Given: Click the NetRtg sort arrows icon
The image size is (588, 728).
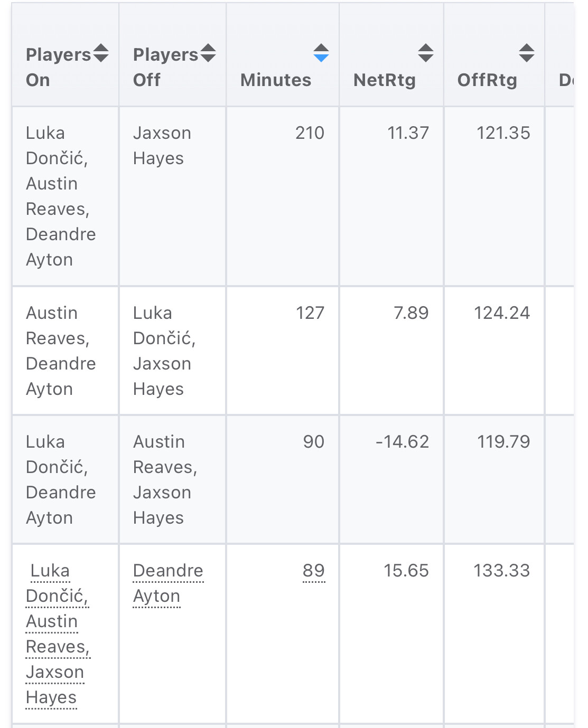Looking at the screenshot, I should coord(425,53).
